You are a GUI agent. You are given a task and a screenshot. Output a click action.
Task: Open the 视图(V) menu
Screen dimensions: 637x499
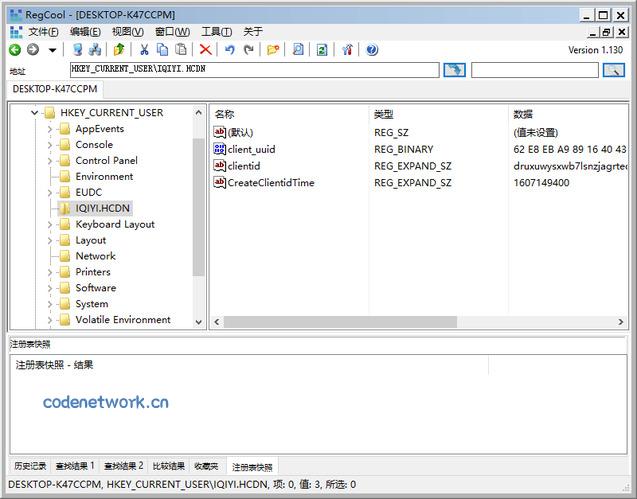point(128,32)
